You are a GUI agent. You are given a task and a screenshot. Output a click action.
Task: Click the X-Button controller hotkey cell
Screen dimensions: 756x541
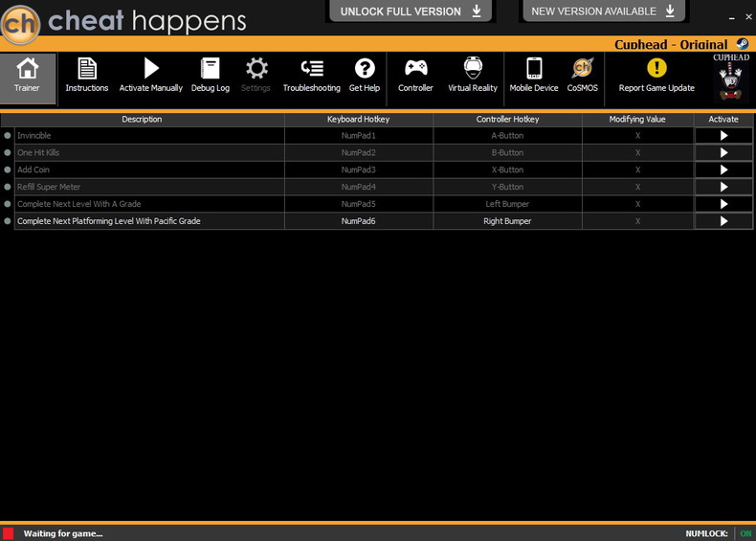pyautogui.click(x=507, y=169)
